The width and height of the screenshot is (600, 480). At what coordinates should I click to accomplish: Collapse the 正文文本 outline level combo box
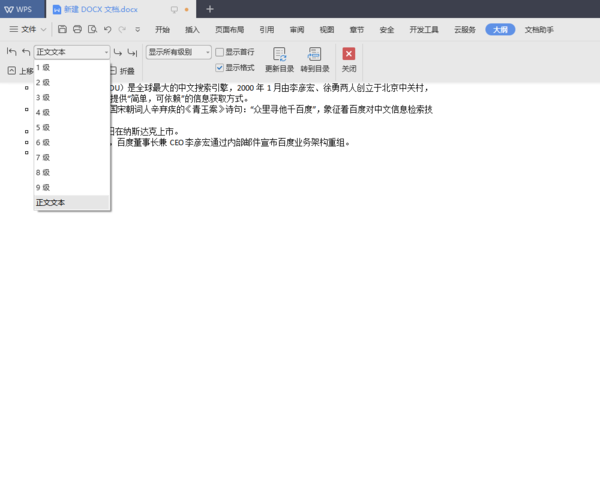72,52
